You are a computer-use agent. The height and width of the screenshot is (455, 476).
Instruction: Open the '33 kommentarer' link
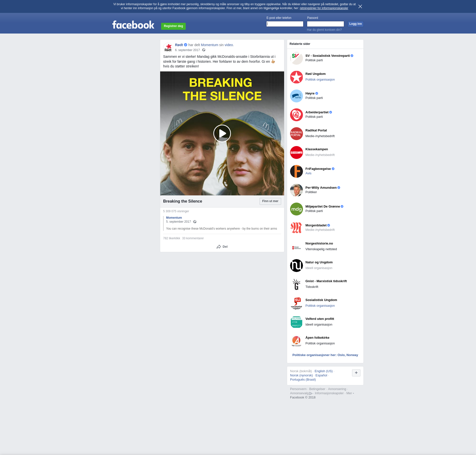(x=193, y=238)
